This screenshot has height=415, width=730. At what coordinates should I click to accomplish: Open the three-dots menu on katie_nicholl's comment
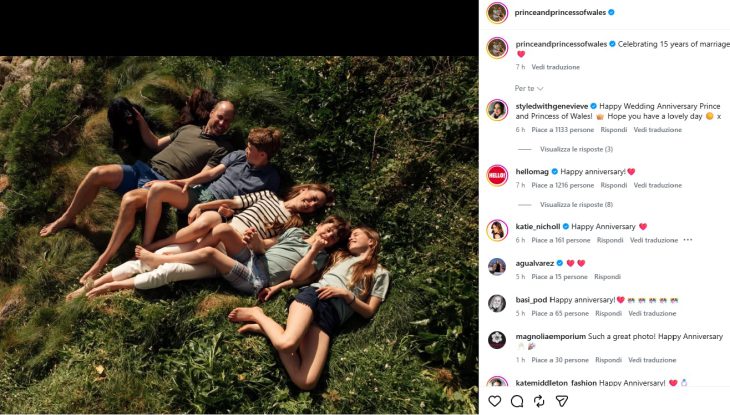pos(689,240)
